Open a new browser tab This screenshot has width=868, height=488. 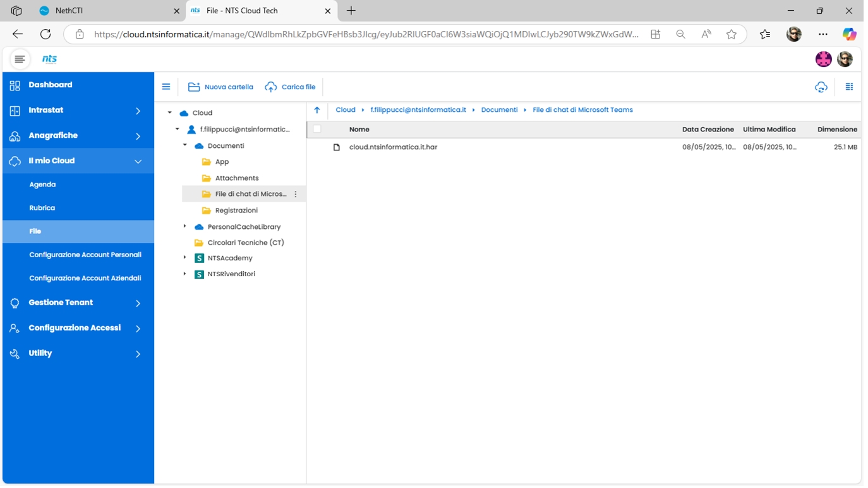tap(351, 11)
